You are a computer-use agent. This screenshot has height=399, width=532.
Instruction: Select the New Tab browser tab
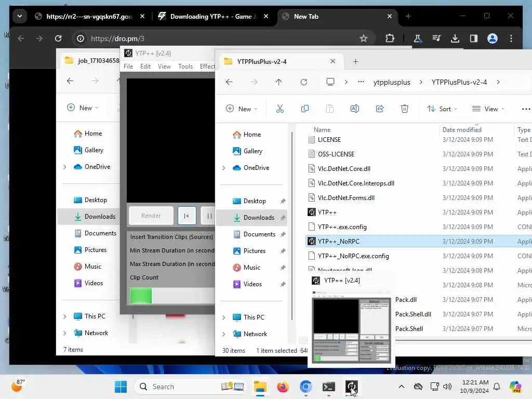337,16
